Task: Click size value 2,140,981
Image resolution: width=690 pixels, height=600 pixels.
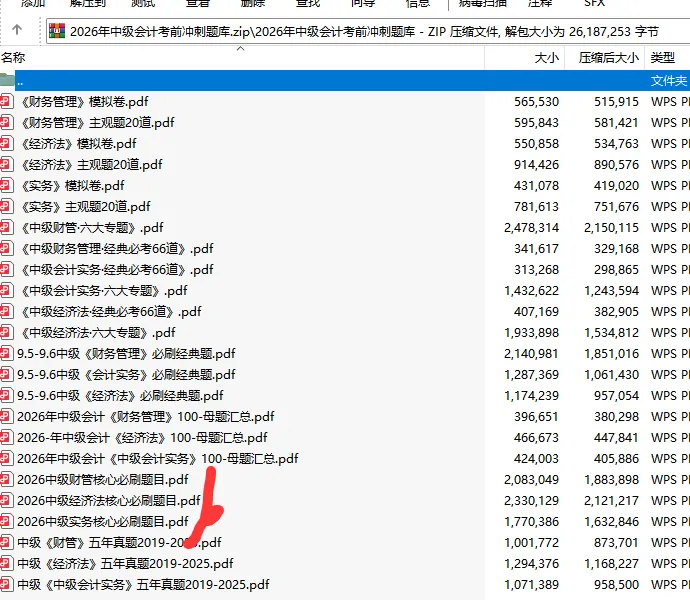Action: [x=532, y=353]
